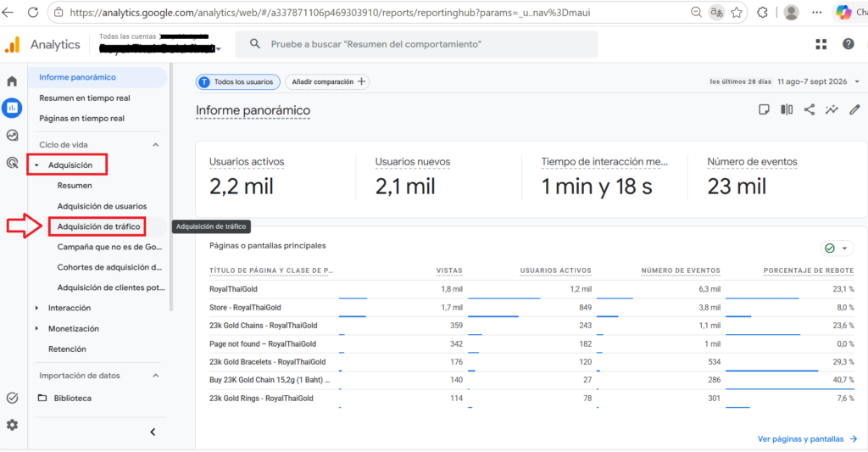Image resolution: width=868 pixels, height=452 pixels.
Task: Click the browser address bar URL
Action: click(x=330, y=12)
